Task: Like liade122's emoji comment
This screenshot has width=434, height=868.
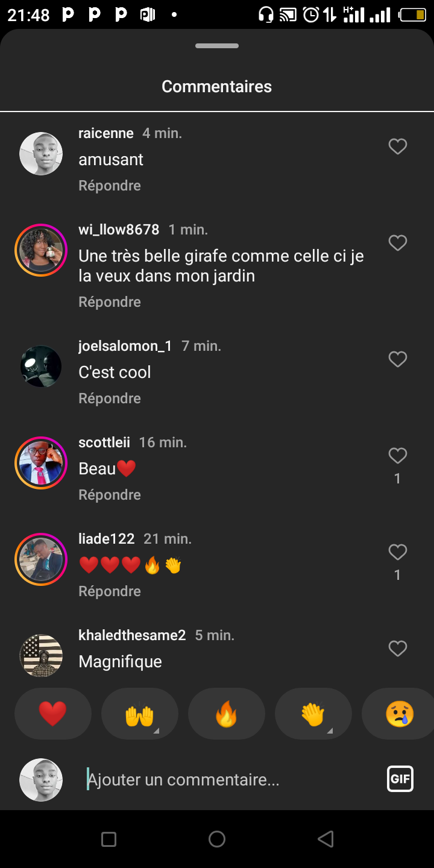Action: point(397,552)
